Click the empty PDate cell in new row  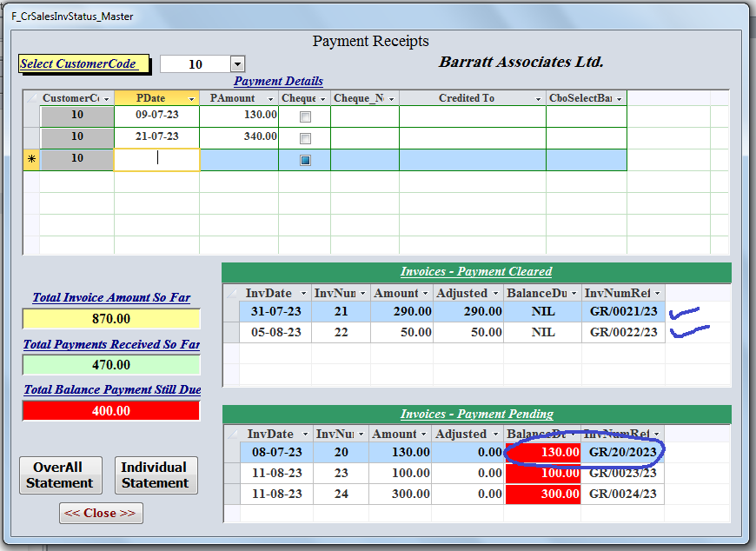pyautogui.click(x=156, y=160)
